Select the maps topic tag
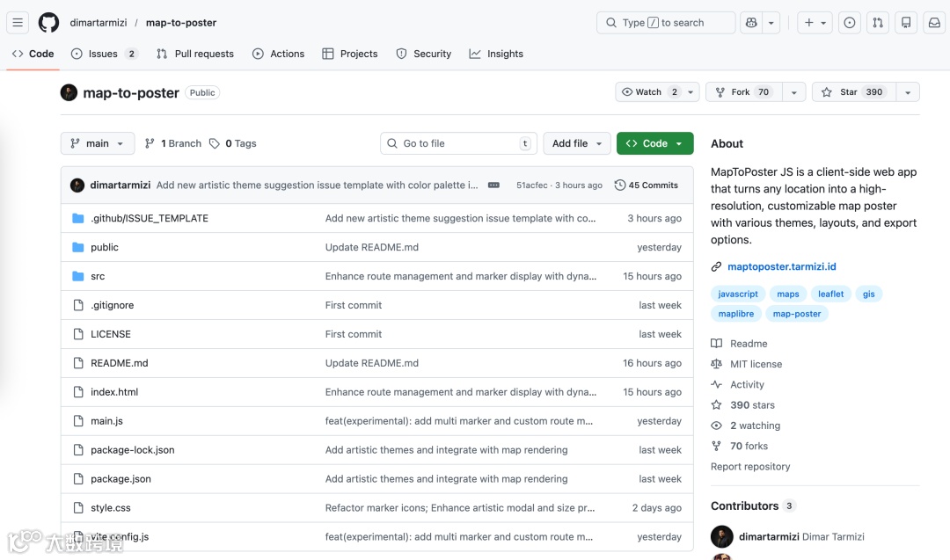The image size is (950, 560). pos(787,294)
